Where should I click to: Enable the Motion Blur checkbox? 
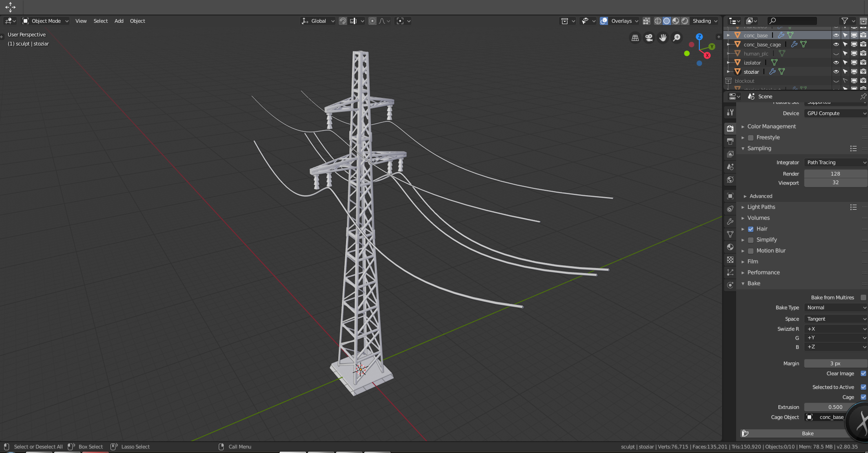(x=751, y=251)
